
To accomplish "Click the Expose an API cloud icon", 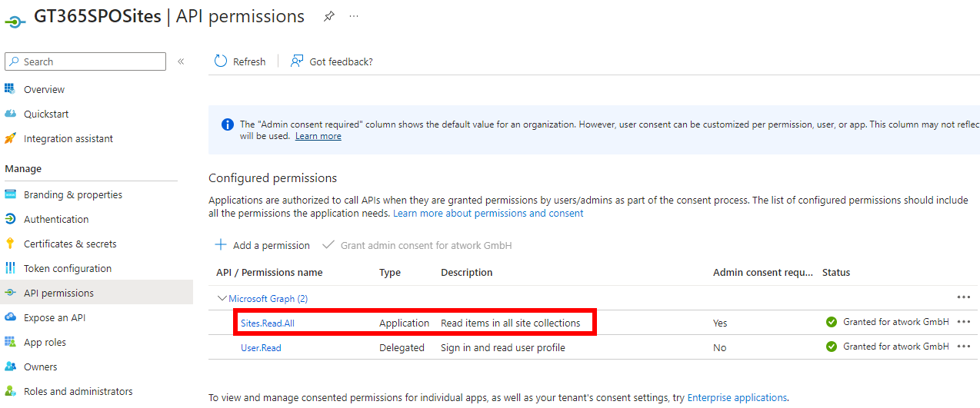I will [x=10, y=317].
